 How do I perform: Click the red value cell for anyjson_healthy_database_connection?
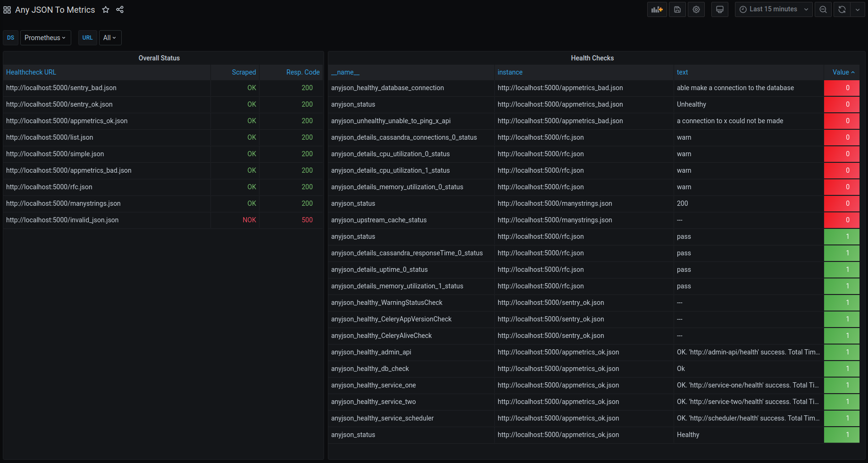tap(842, 88)
